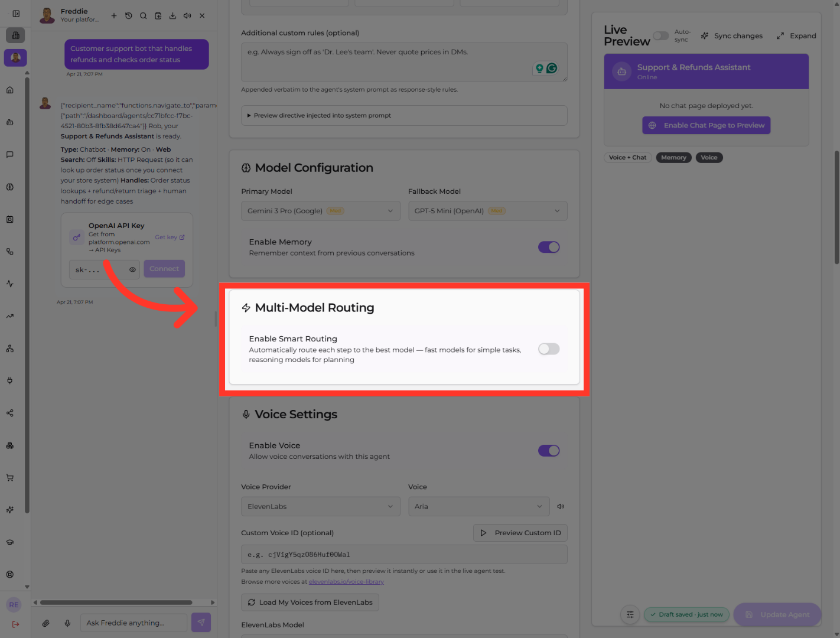Click the search magnifier in Freddie header
The image size is (840, 638).
[144, 16]
